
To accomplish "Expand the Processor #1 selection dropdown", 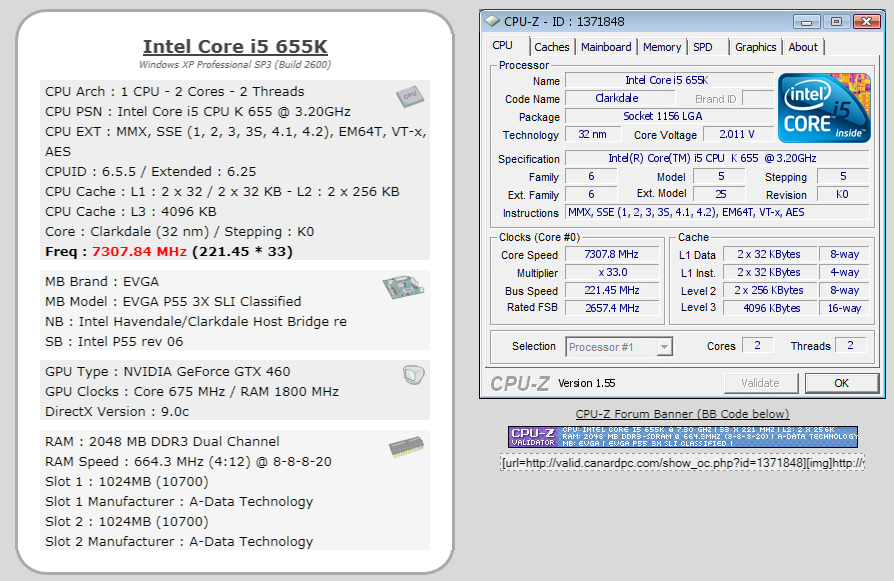I will click(x=663, y=347).
